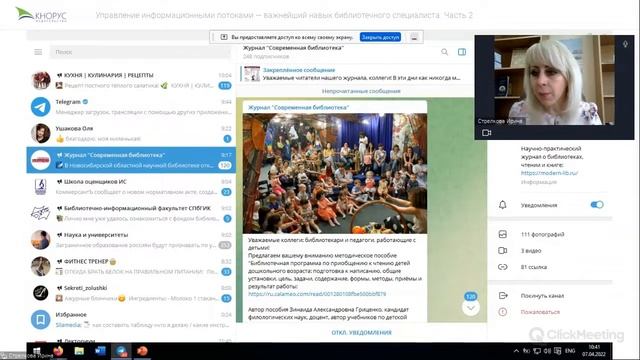Open PowerPoint from the taskbar
The width and height of the screenshot is (640, 360).
(x=142, y=351)
